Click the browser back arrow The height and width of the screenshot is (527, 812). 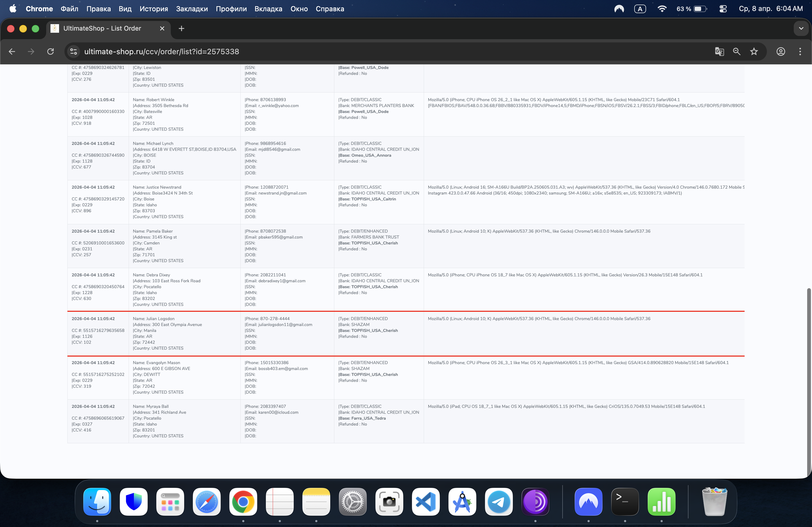point(12,52)
